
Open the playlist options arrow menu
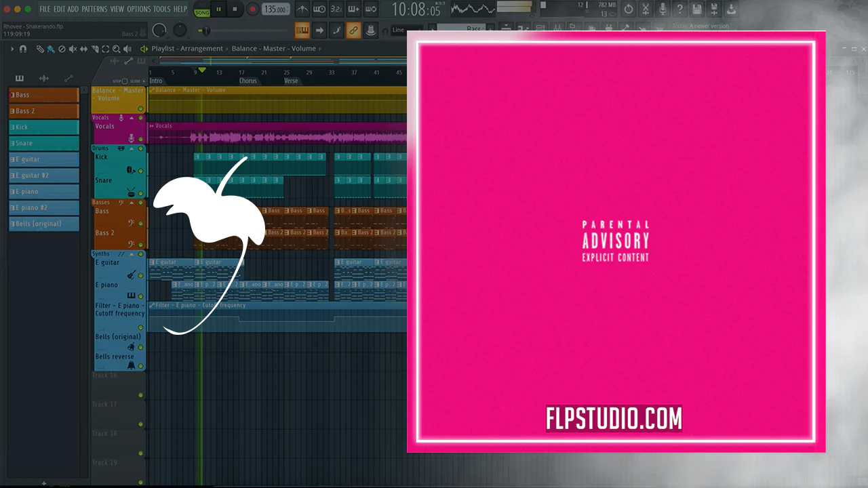[x=12, y=49]
